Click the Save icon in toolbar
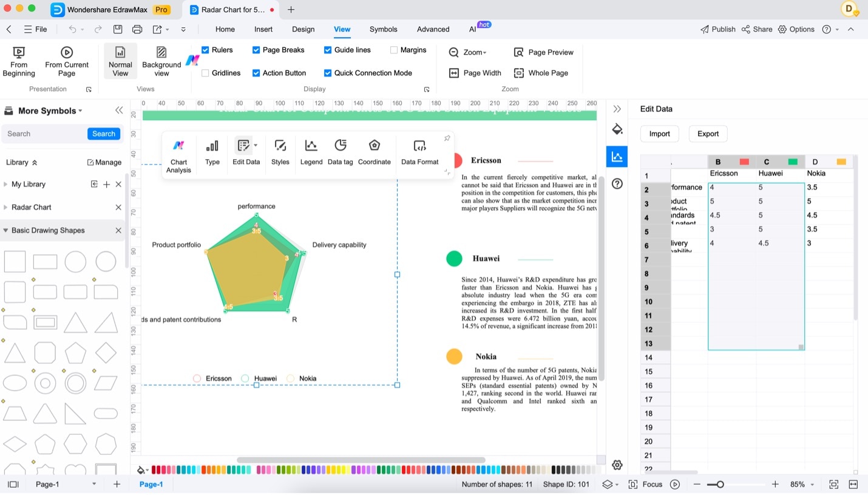 pos(118,29)
